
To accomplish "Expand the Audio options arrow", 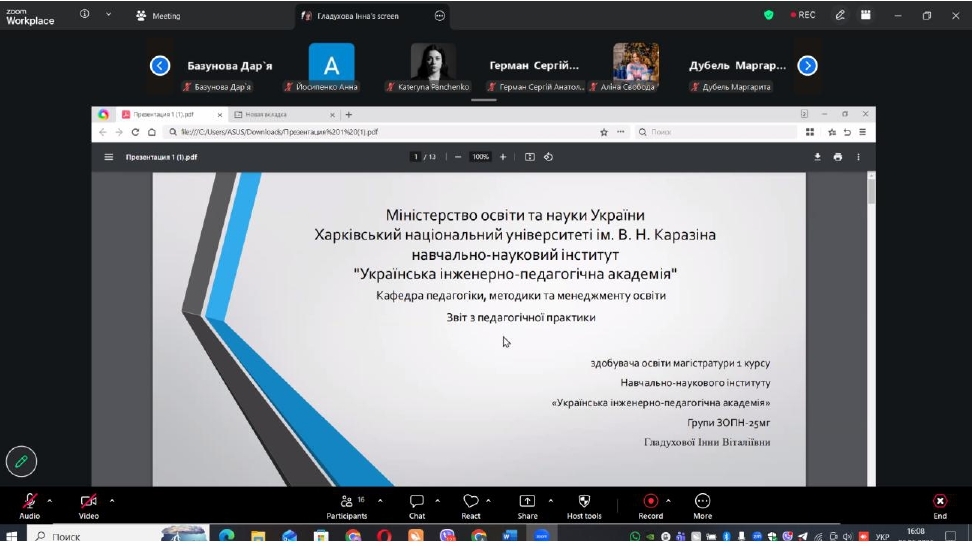I will point(50,501).
